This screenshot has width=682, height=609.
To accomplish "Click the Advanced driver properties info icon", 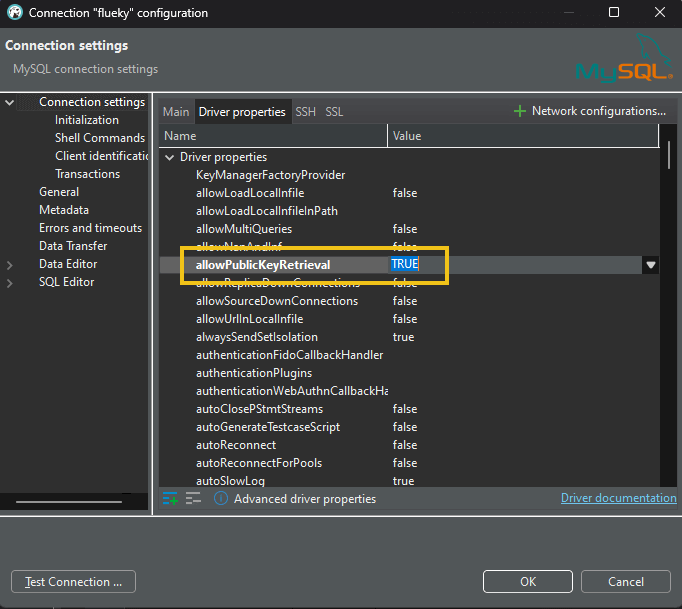I will pyautogui.click(x=221, y=498).
